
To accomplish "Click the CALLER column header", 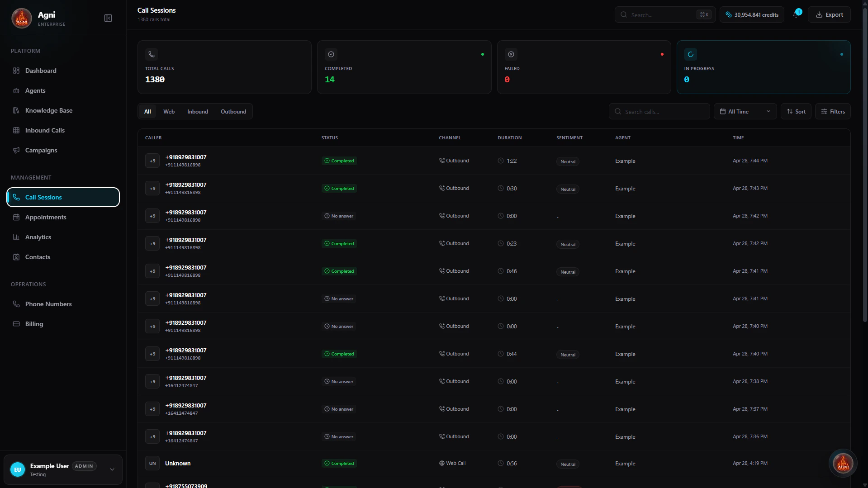I will tap(153, 137).
